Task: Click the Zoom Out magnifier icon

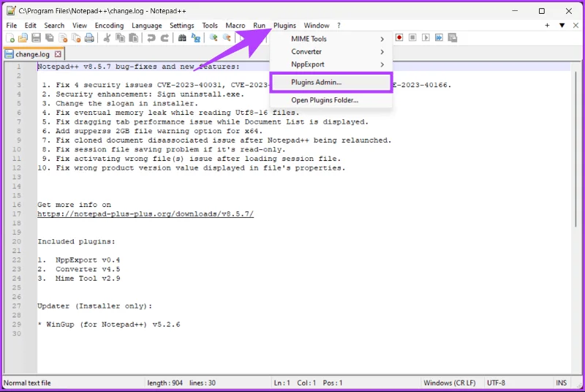Action: pos(227,38)
